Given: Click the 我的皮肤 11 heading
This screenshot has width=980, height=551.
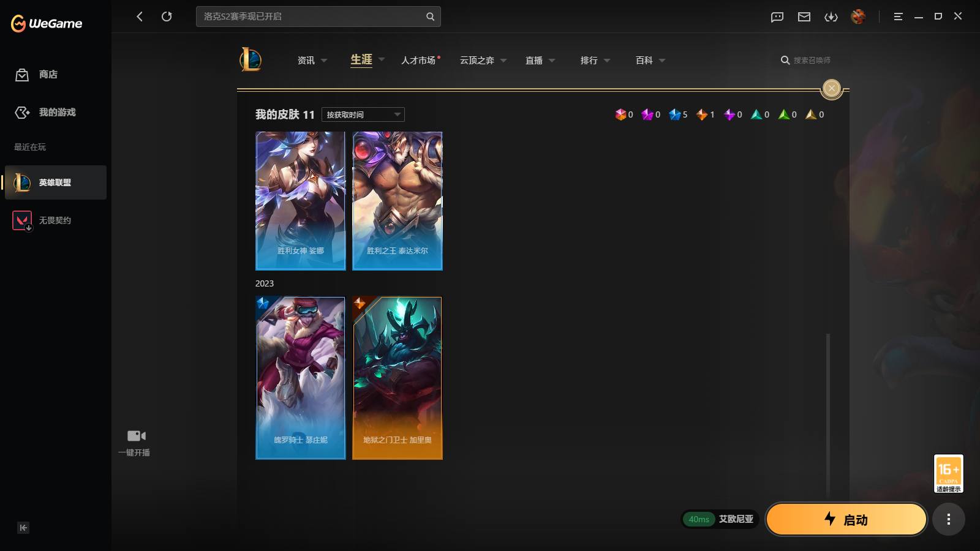Looking at the screenshot, I should click(x=285, y=114).
